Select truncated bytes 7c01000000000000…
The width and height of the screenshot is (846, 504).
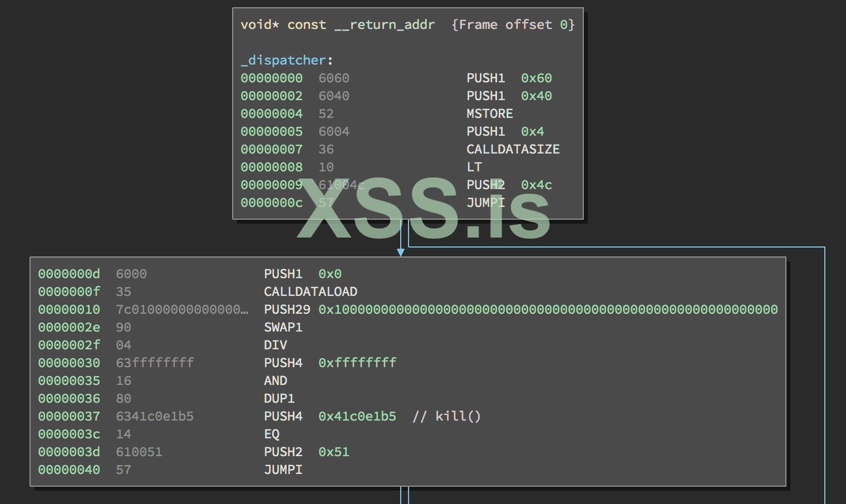coord(182,309)
